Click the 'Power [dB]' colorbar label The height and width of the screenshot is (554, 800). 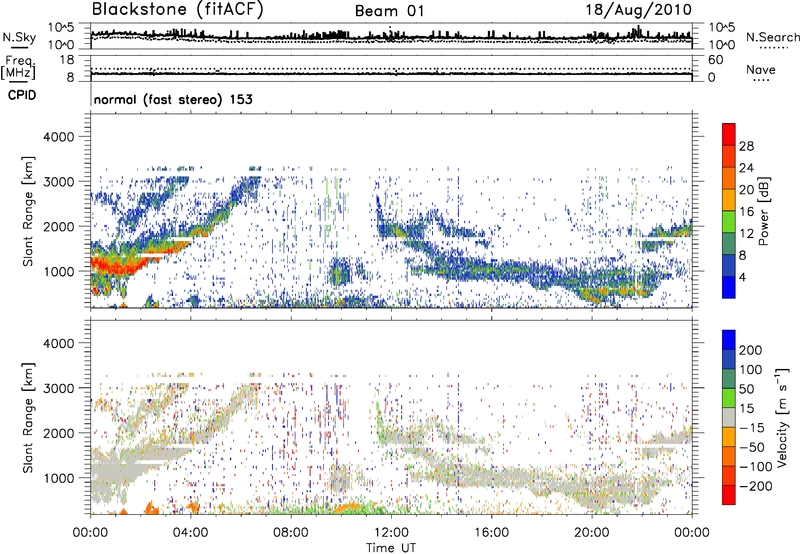pos(764,211)
